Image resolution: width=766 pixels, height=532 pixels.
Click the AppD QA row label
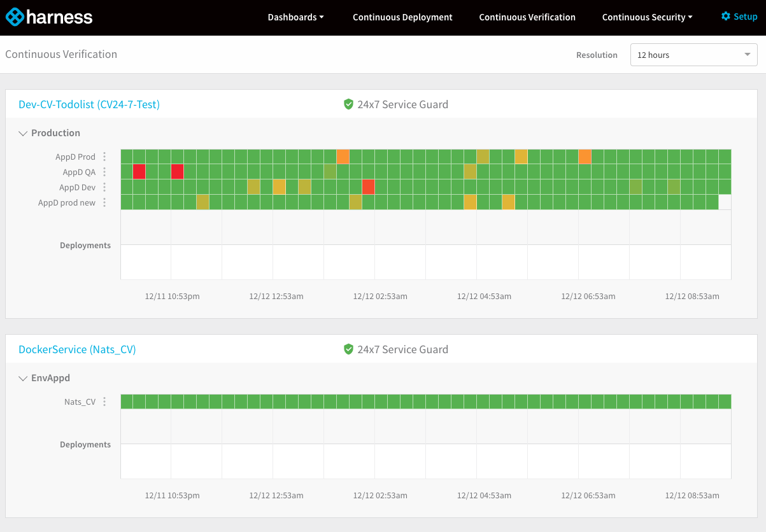tap(79, 172)
